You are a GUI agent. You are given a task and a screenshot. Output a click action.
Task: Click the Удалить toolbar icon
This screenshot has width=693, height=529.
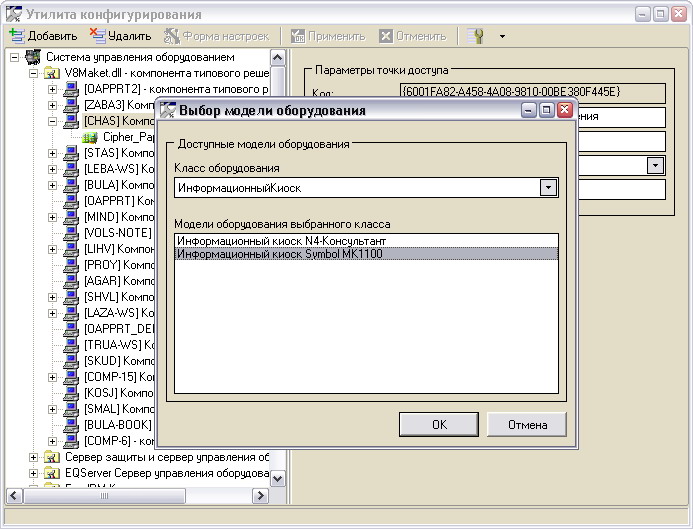tap(97, 36)
